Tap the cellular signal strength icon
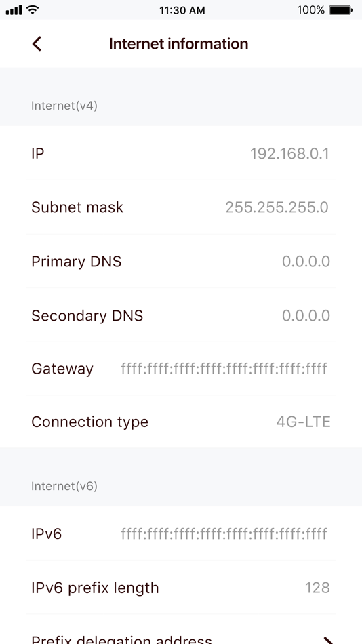362x644 pixels. (x=14, y=10)
